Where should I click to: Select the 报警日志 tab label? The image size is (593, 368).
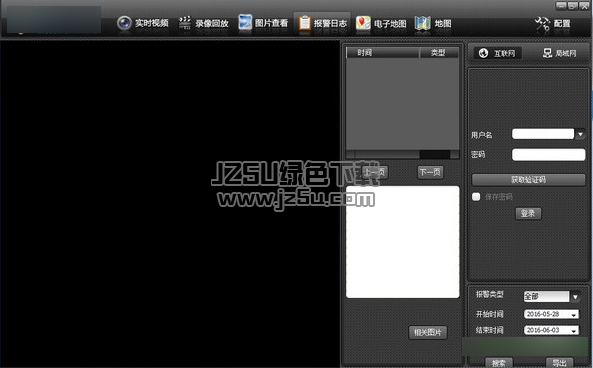point(330,23)
